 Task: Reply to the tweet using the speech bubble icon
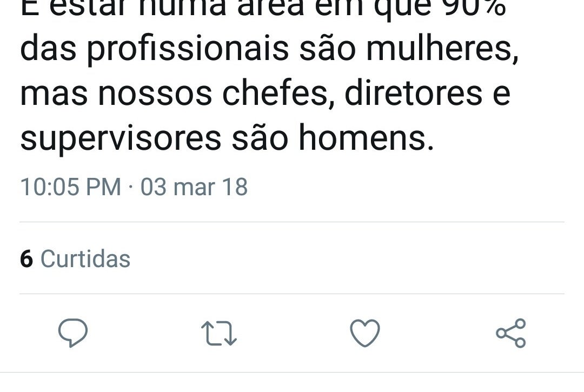pyautogui.click(x=73, y=333)
